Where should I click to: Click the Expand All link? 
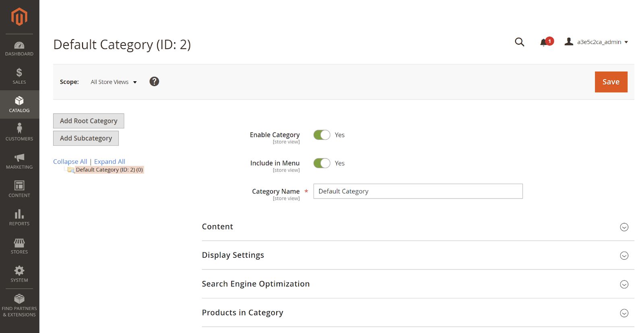tap(109, 161)
